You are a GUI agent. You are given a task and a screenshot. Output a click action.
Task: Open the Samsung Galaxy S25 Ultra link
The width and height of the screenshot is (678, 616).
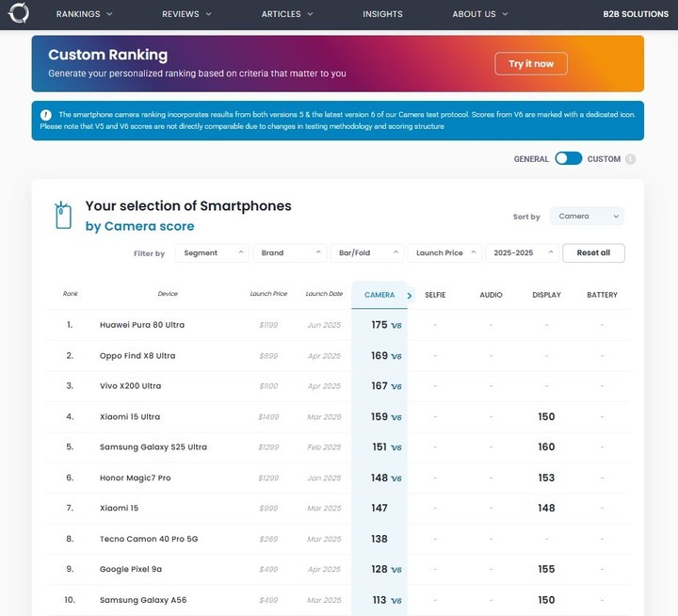[x=153, y=447]
